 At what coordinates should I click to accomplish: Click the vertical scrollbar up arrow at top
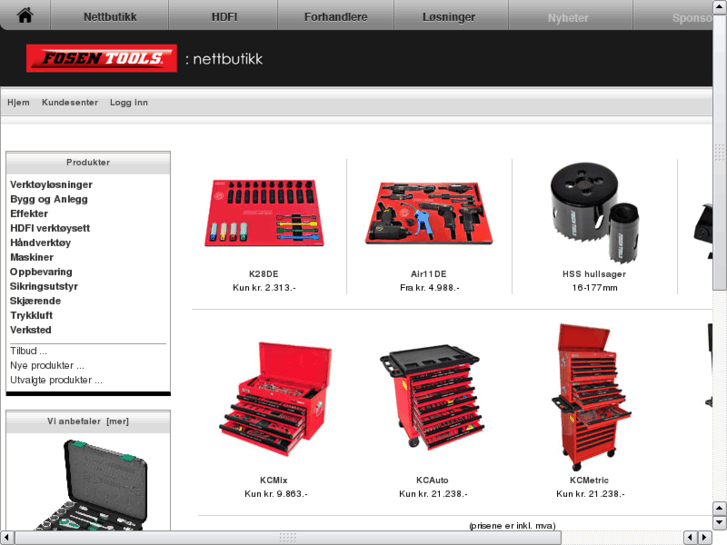click(720, 6)
